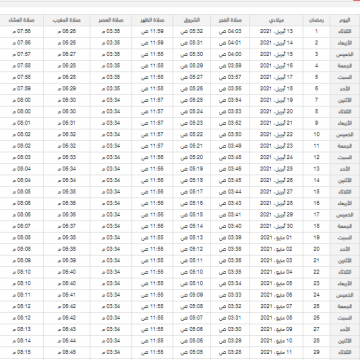Click the sunrise time 05:32 cell
The width and height of the screenshot is (360, 360).
pos(192,32)
